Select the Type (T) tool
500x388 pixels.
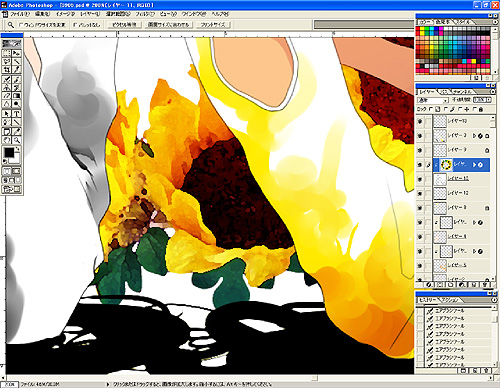pos(17,114)
